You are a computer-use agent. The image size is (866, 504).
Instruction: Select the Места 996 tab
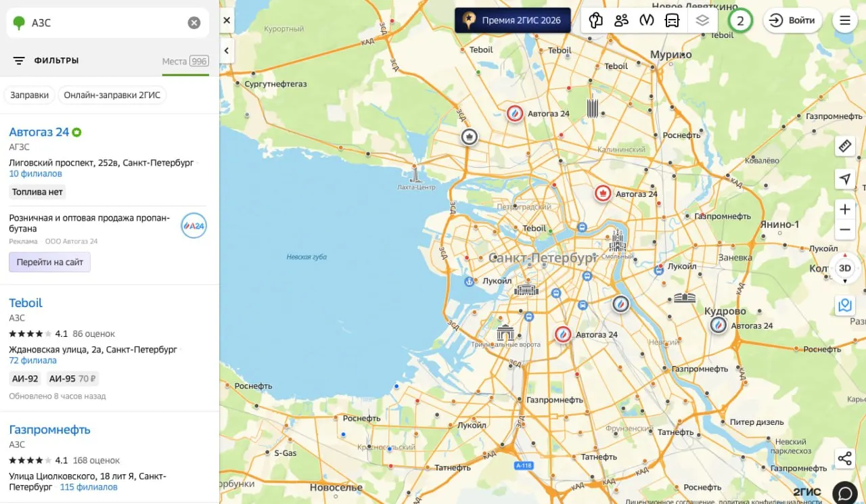click(x=185, y=62)
